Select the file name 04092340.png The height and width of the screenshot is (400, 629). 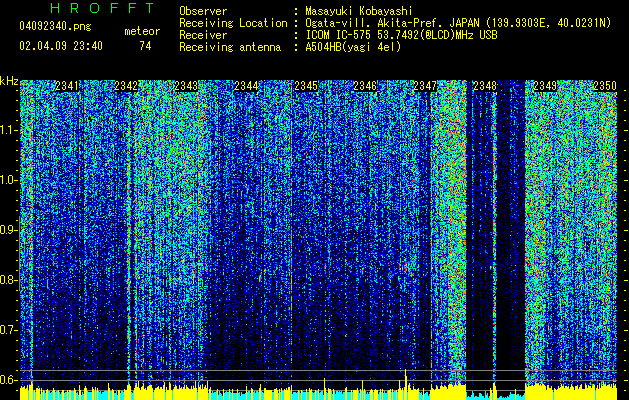point(55,27)
